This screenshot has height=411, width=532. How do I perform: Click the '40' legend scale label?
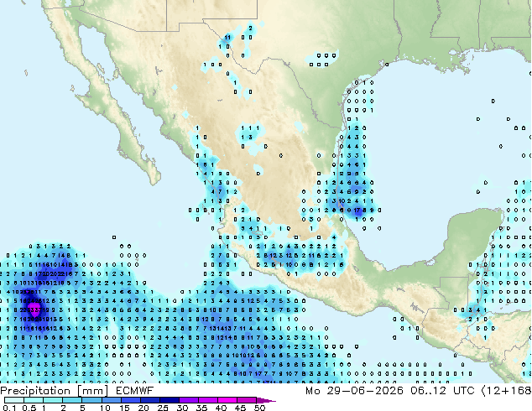[x=221, y=408]
